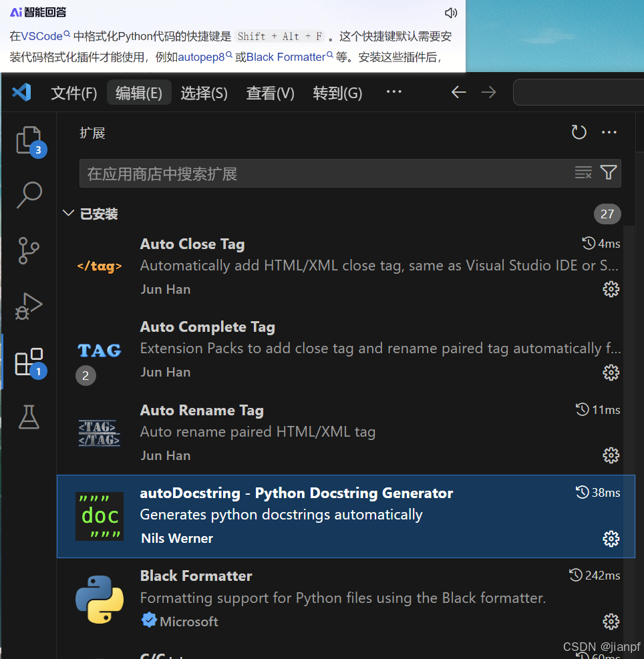
Task: Manage autoDocstring gear settings
Action: [611, 538]
